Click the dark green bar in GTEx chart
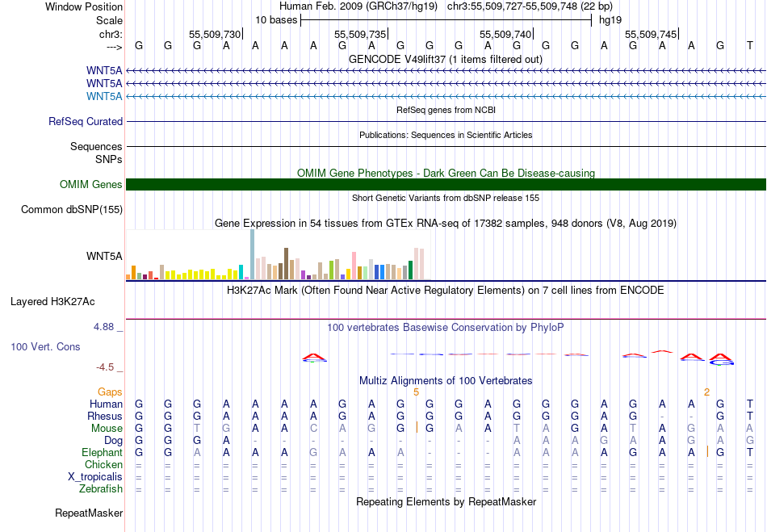Viewport: 767px width, 532px height. [x=411, y=270]
